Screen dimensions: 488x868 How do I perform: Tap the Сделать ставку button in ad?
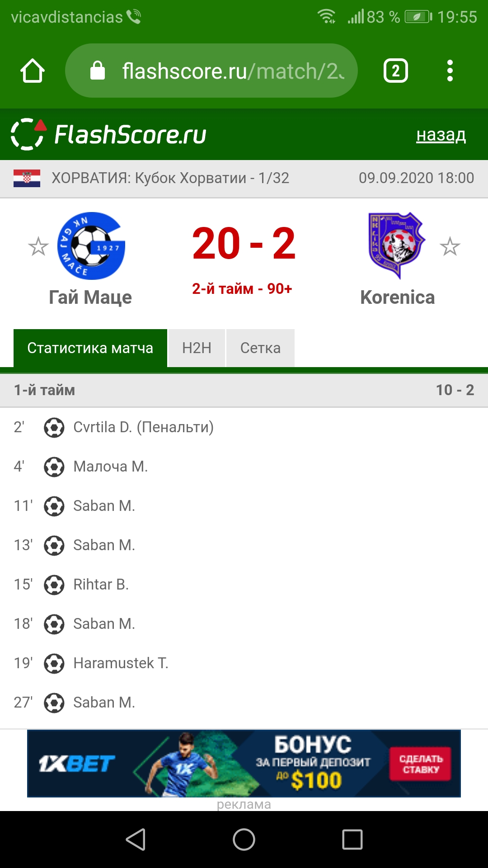(x=421, y=764)
